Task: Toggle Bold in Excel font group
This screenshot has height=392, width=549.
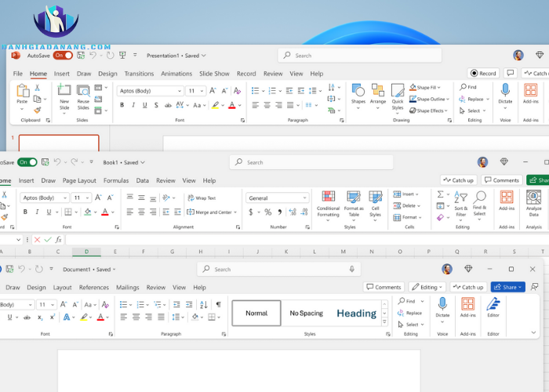Action: coord(25,212)
